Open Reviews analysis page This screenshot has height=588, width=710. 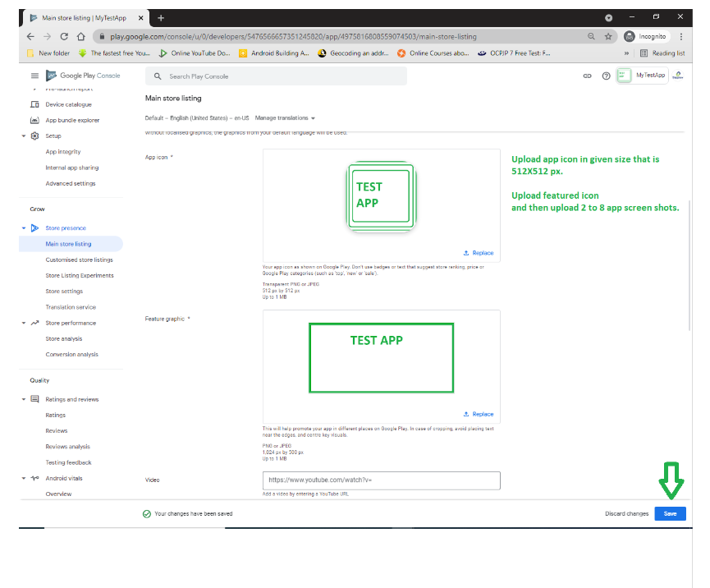(68, 447)
